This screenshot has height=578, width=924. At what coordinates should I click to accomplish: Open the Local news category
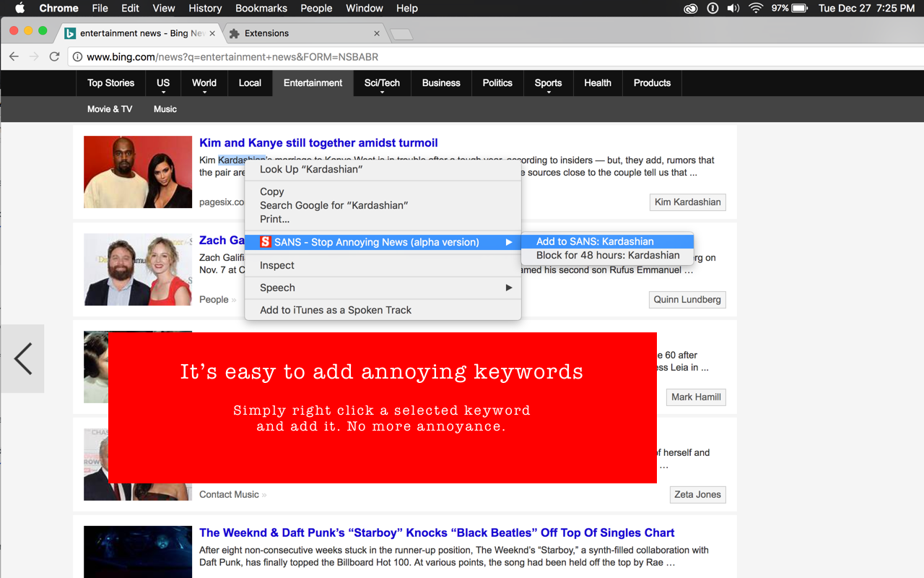coord(250,83)
